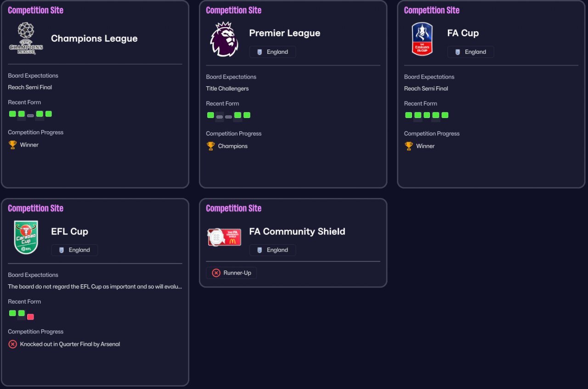Click the Emirates FA Cup logo
The height and width of the screenshot is (389, 588).
[x=422, y=39]
